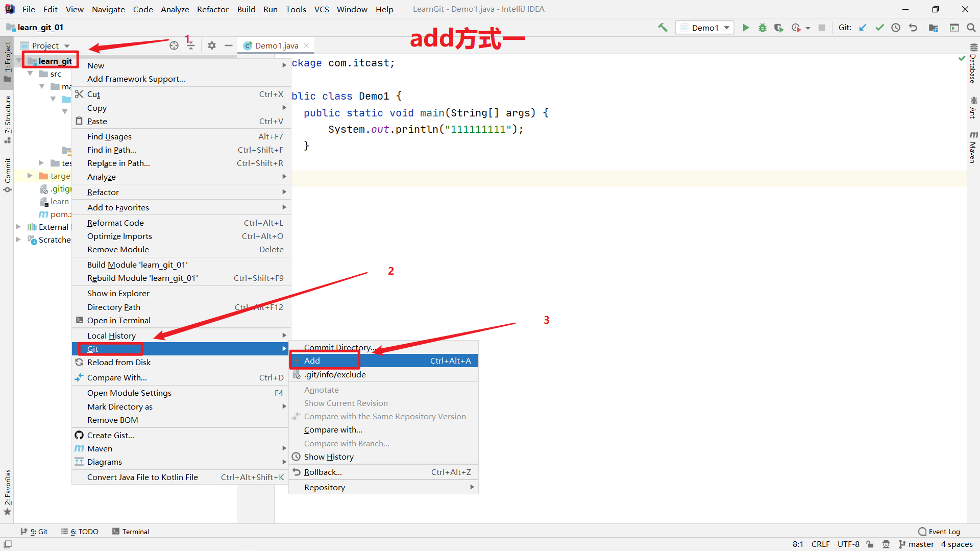Open the Ant side panel
Image resolution: width=980 pixels, height=551 pixels.
pyautogui.click(x=973, y=107)
